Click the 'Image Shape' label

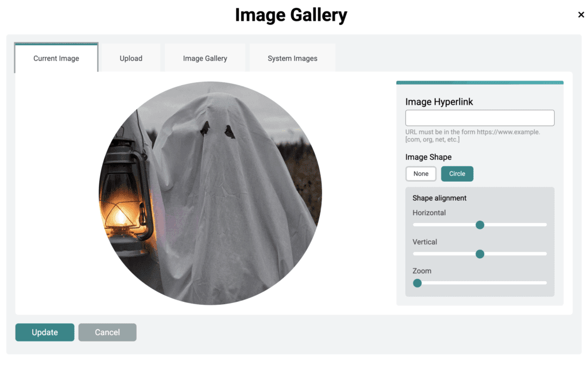click(x=428, y=157)
